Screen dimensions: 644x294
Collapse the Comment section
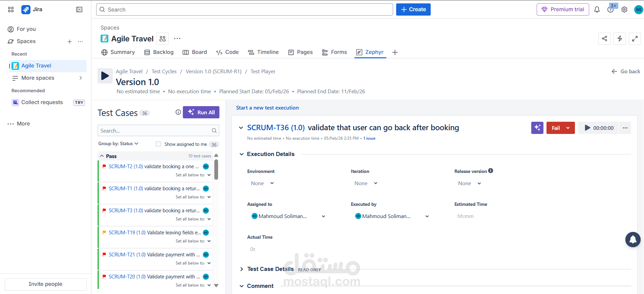(242, 286)
